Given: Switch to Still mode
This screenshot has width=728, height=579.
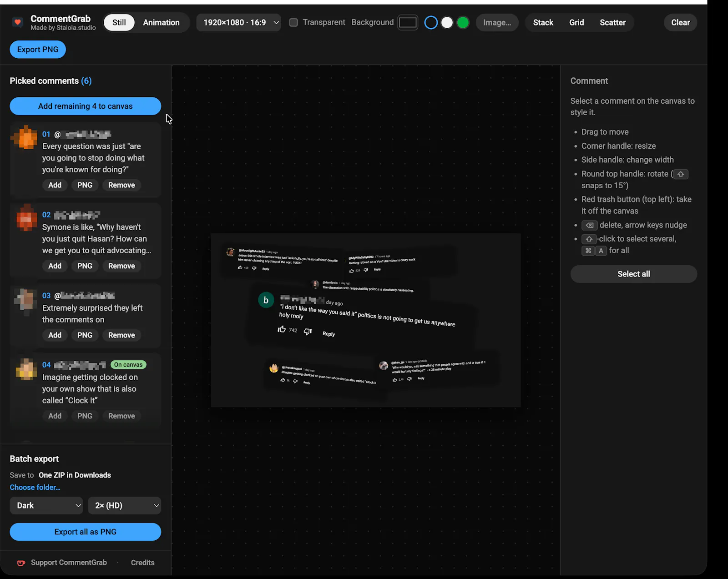Looking at the screenshot, I should (119, 22).
